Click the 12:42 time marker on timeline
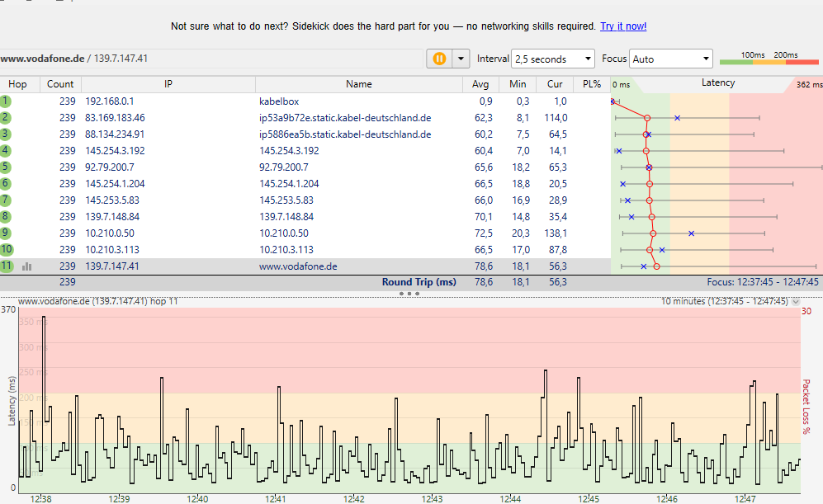This screenshot has height=504, width=823. pos(354,499)
